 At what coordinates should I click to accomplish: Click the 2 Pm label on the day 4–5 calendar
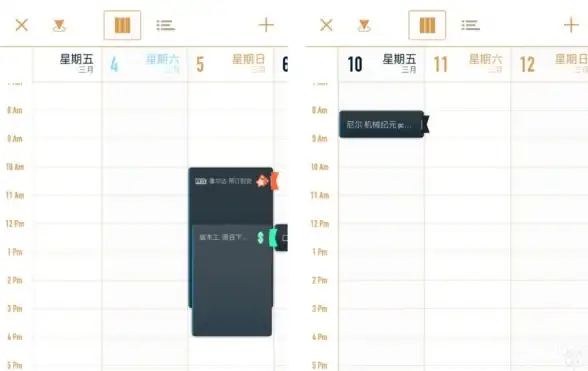point(15,280)
